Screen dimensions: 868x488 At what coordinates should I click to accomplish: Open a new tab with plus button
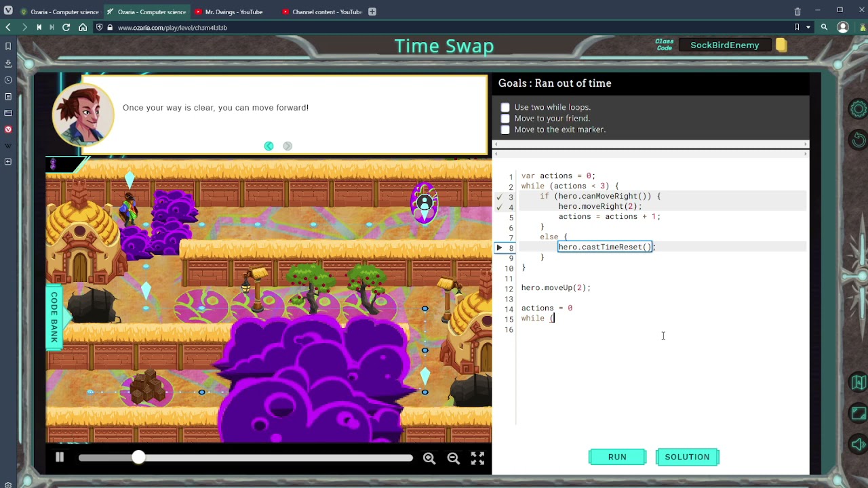(372, 12)
